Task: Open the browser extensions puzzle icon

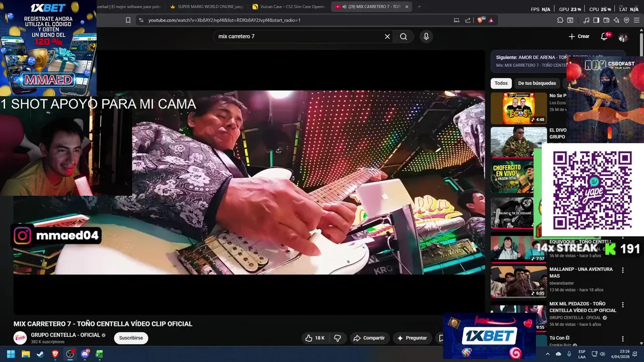Action: point(560,20)
